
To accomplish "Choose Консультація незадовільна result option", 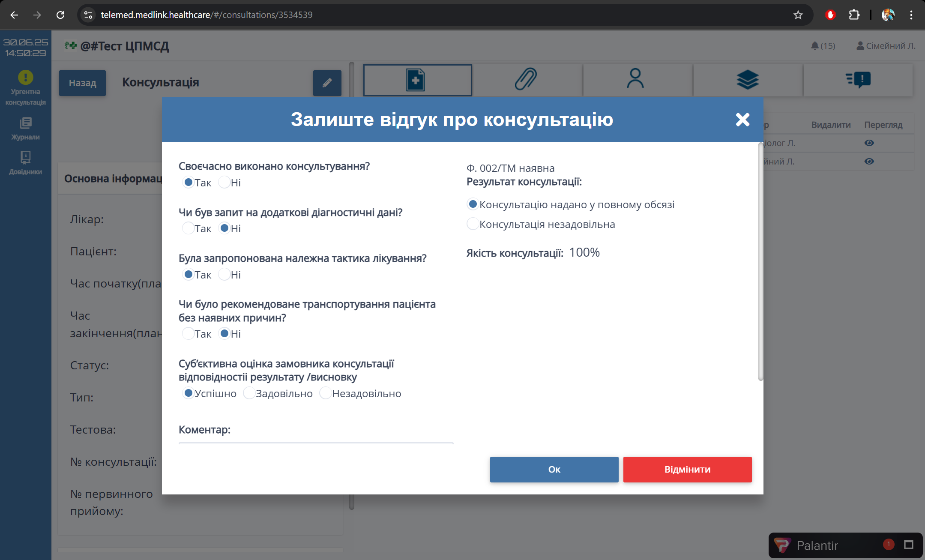I will point(473,224).
